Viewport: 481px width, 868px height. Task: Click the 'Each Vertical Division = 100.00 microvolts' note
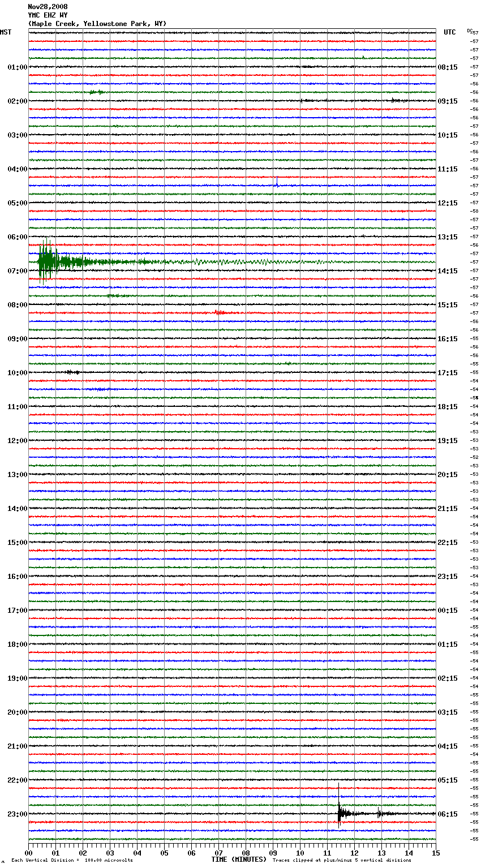72,861
